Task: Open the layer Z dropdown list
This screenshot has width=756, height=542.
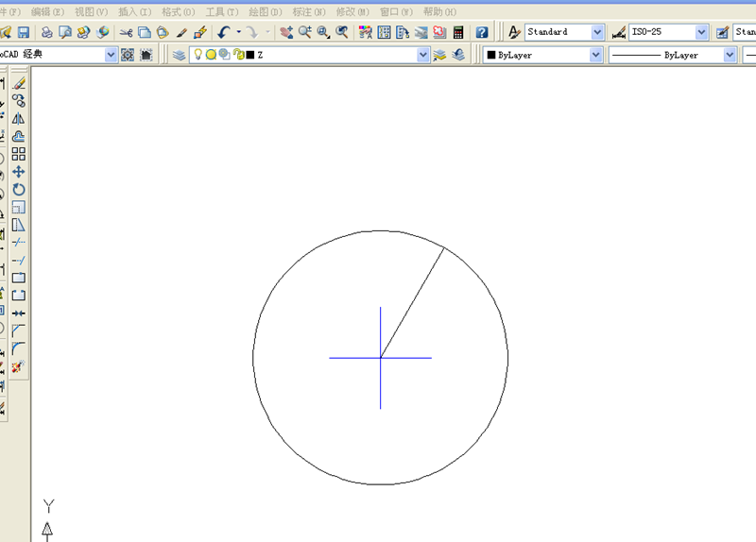Action: click(422, 55)
